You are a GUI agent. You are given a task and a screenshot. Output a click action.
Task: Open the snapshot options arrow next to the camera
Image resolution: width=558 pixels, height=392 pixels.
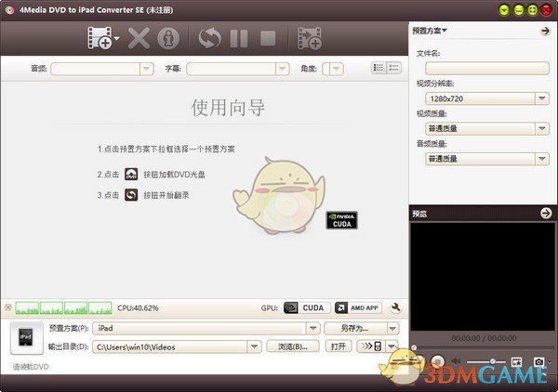coord(551,362)
